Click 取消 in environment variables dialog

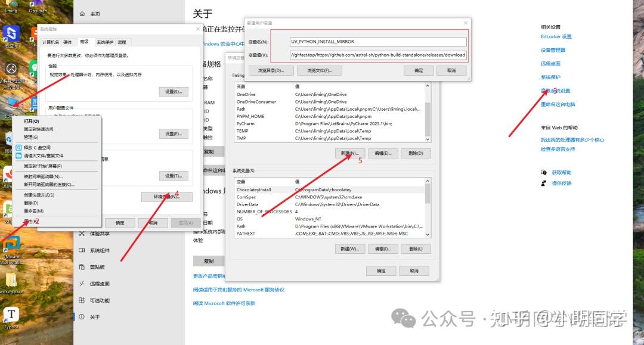coord(414,271)
